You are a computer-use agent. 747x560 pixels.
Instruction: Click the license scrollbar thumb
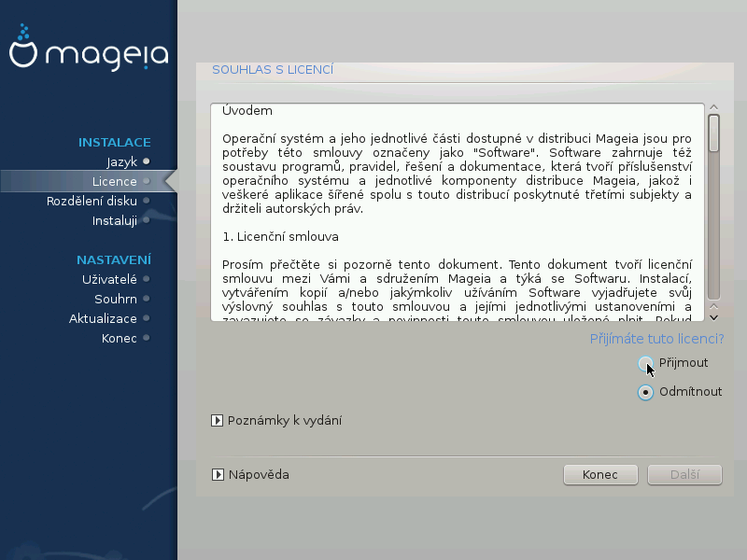(713, 133)
